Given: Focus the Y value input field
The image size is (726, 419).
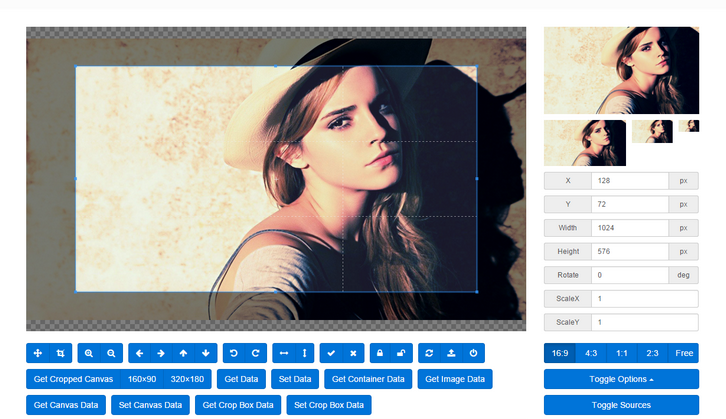Looking at the screenshot, I should coord(630,204).
